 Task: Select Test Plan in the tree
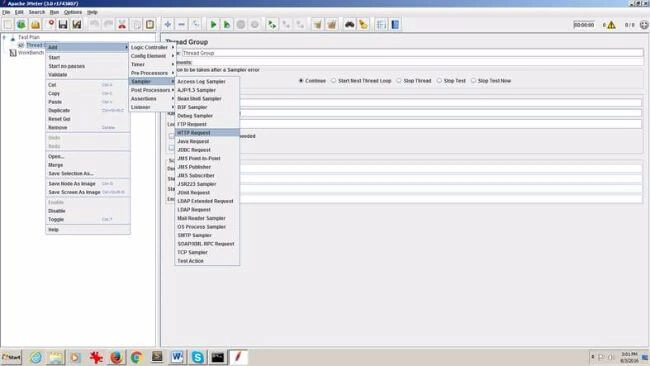[29, 37]
